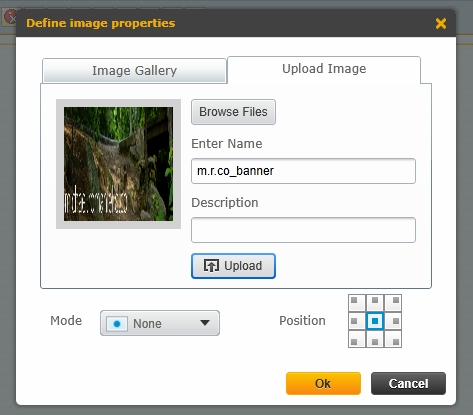Open the Mode dropdown showing None
This screenshot has width=473, height=415.
point(160,323)
